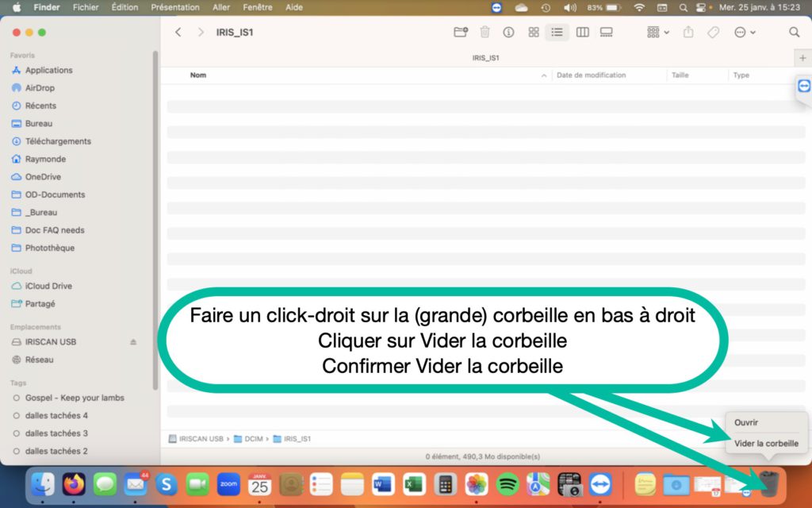This screenshot has width=812, height=508.
Task: Switch to icon view in Finder
Action: click(x=534, y=33)
